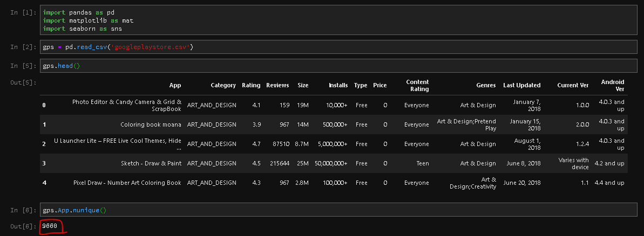Click the row index 0 label
The width and height of the screenshot is (644, 236).
click(44, 105)
